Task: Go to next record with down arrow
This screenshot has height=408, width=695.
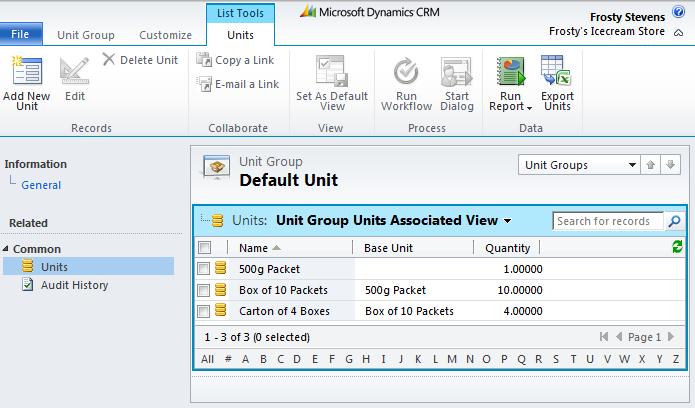Action: coord(671,165)
